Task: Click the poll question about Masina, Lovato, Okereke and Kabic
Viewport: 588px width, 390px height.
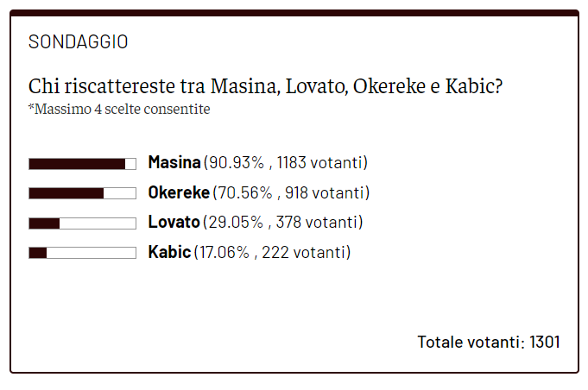Action: [266, 87]
